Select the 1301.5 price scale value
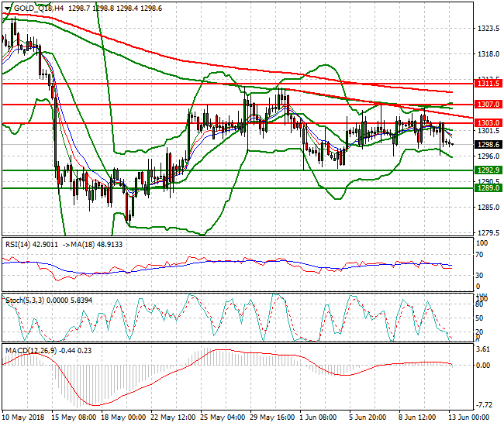 [488, 131]
